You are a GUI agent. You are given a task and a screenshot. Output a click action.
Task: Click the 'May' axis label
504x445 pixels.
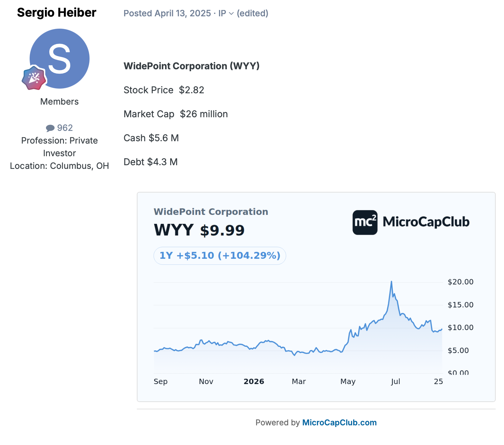348,382
